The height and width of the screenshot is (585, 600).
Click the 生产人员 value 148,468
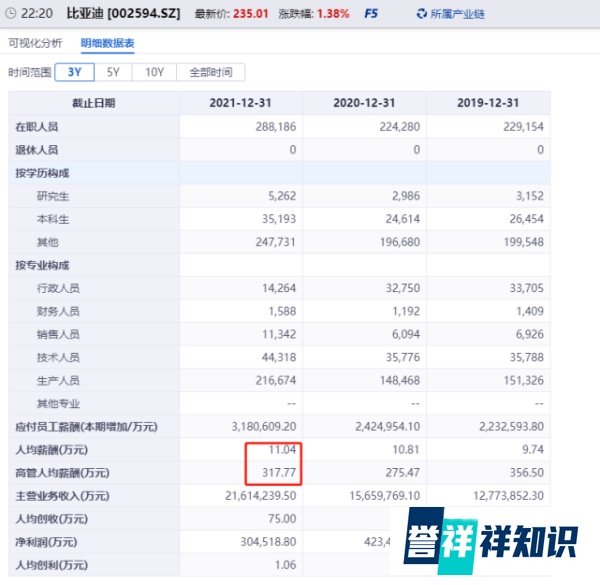tap(399, 380)
